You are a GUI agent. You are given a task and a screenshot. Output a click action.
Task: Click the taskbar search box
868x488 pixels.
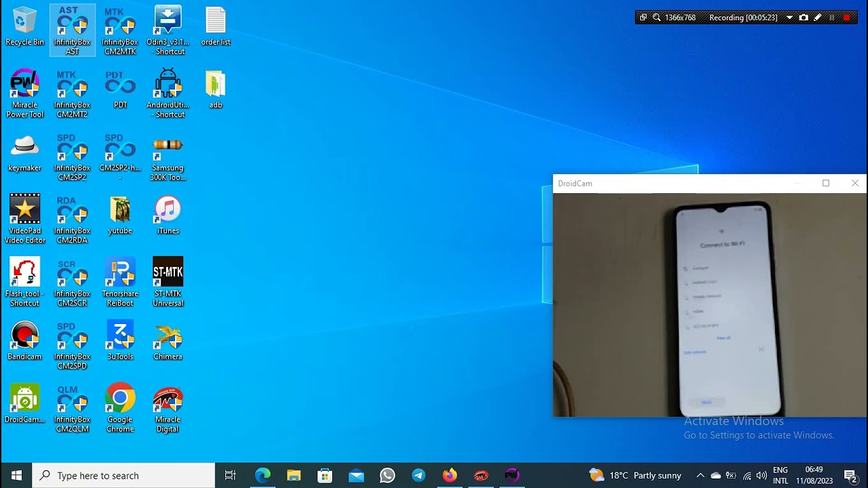coord(124,475)
